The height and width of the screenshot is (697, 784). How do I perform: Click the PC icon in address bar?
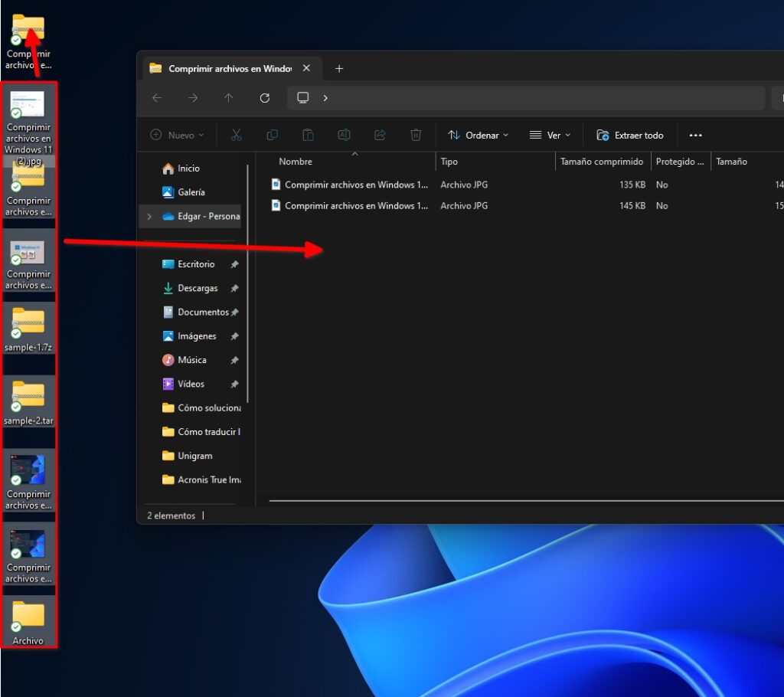(303, 97)
